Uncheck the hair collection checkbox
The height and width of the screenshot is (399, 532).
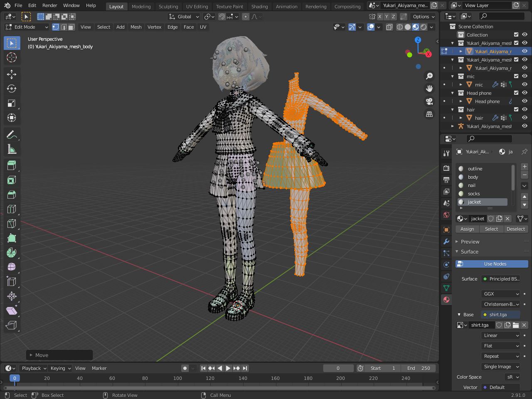pos(516,110)
